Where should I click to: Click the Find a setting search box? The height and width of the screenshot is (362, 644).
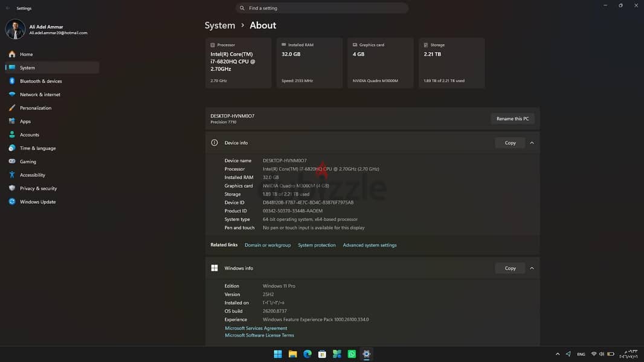[x=321, y=8]
